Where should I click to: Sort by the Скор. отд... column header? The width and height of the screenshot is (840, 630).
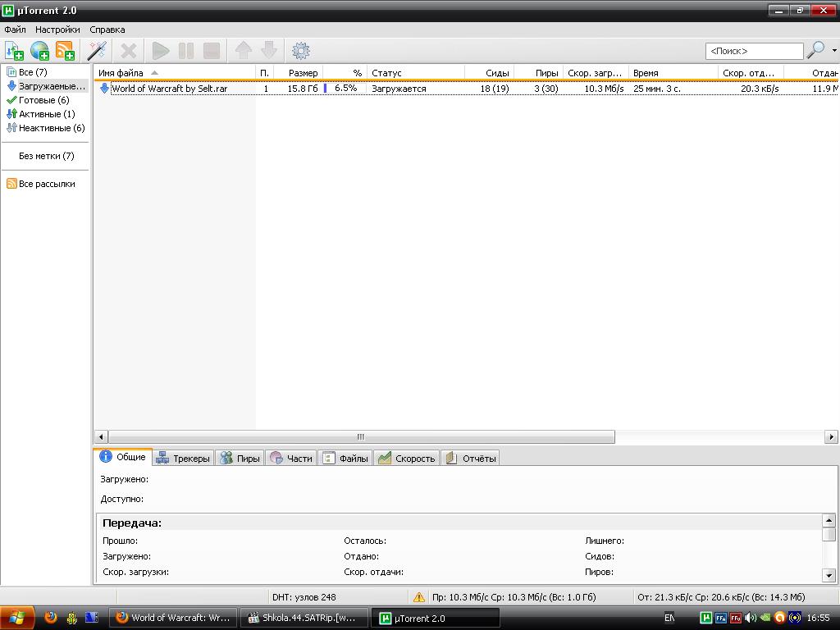pyautogui.click(x=751, y=73)
